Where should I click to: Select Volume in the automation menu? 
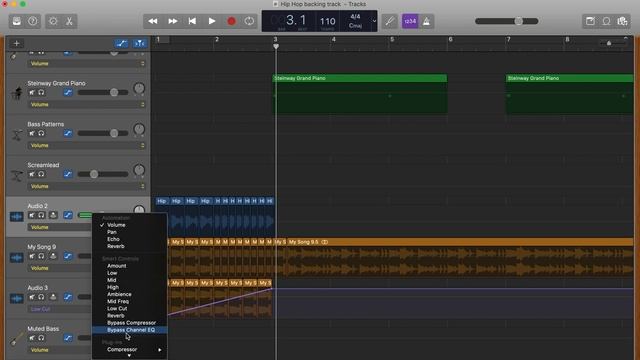[x=130, y=225]
